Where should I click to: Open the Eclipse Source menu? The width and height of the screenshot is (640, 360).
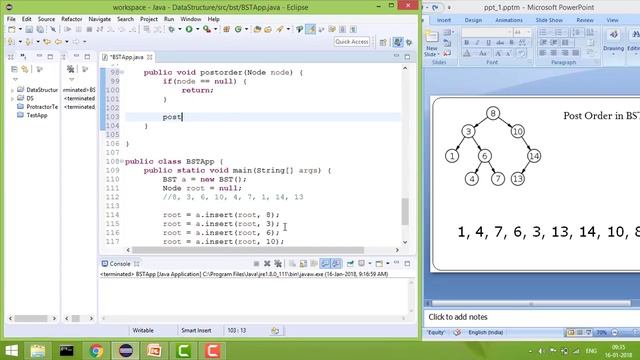(46, 19)
